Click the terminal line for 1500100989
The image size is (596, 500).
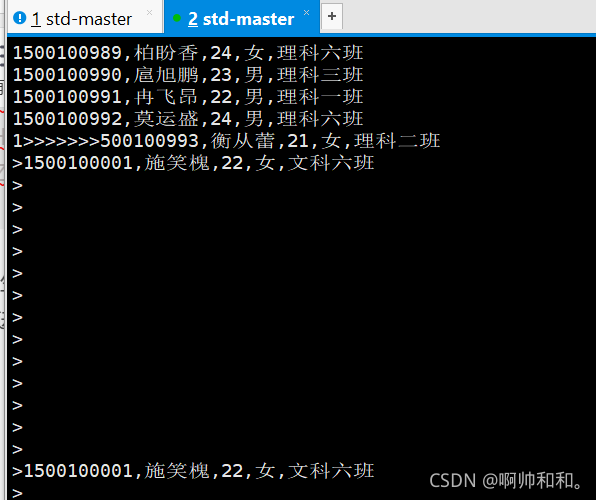[x=188, y=53]
